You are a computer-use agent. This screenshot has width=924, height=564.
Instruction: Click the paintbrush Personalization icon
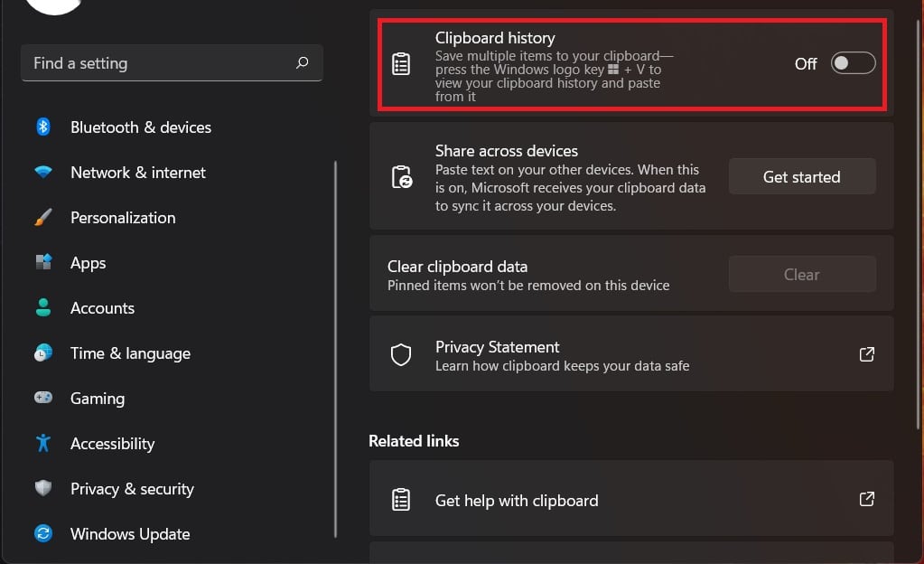(x=43, y=217)
